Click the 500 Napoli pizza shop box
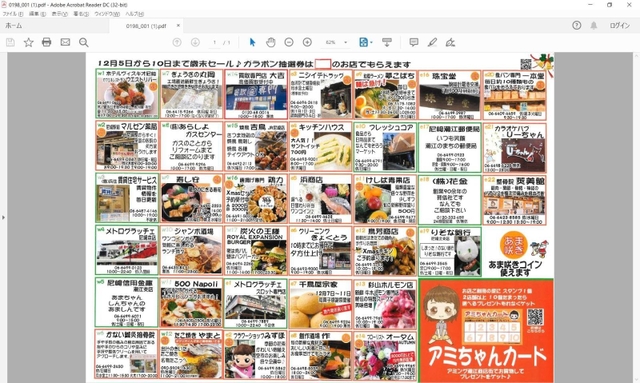Viewport: 640px width, 383px height. (191, 303)
